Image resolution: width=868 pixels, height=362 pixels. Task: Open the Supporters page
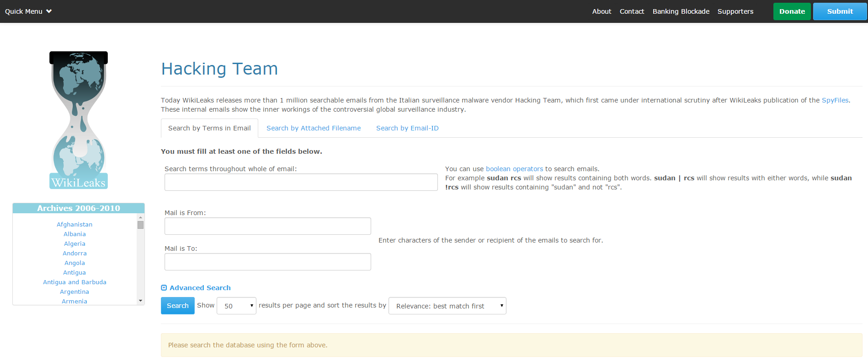tap(735, 11)
